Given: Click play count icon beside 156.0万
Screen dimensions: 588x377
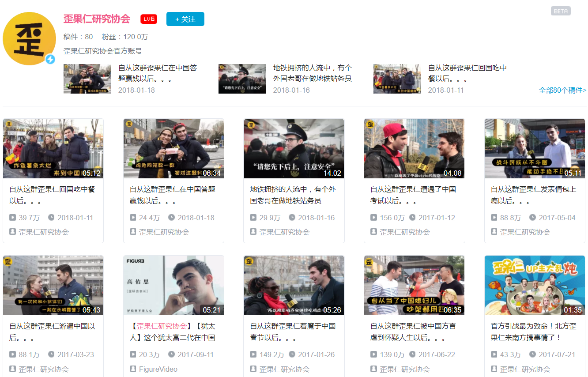Looking at the screenshot, I should (x=373, y=218).
